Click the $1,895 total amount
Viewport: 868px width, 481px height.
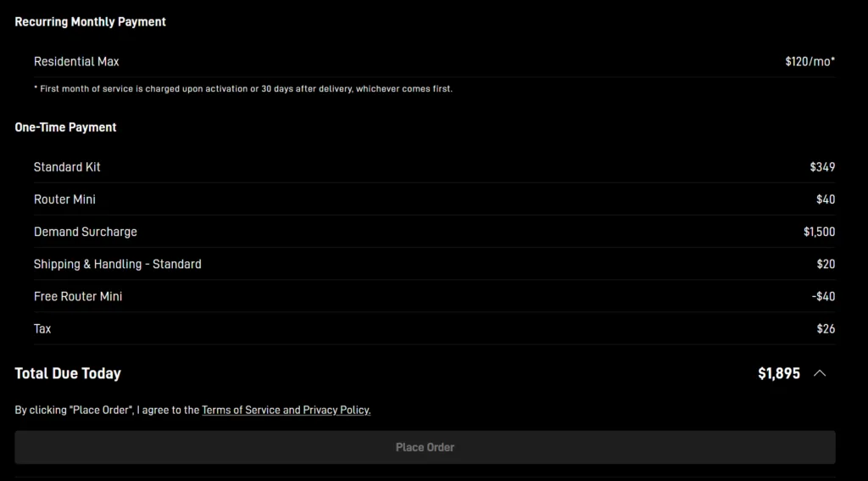[x=778, y=373]
